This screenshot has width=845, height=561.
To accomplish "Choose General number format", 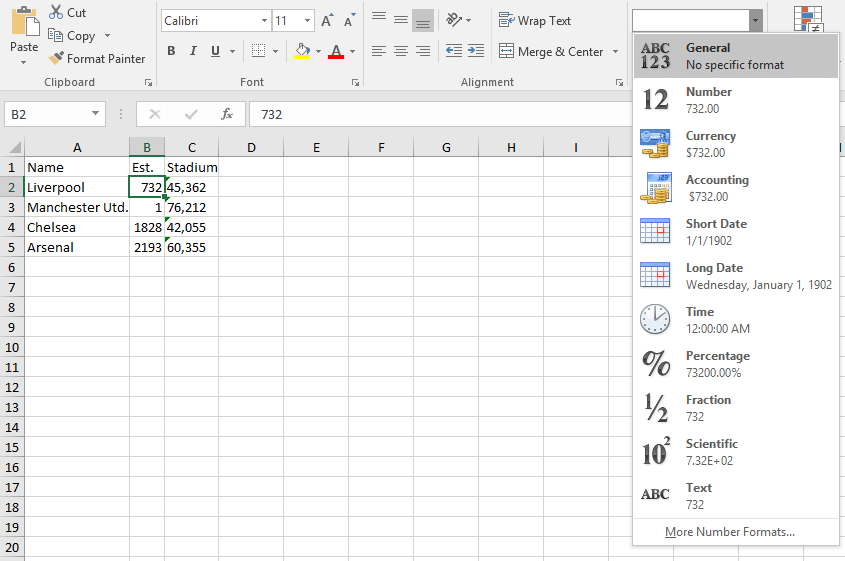I will point(736,56).
